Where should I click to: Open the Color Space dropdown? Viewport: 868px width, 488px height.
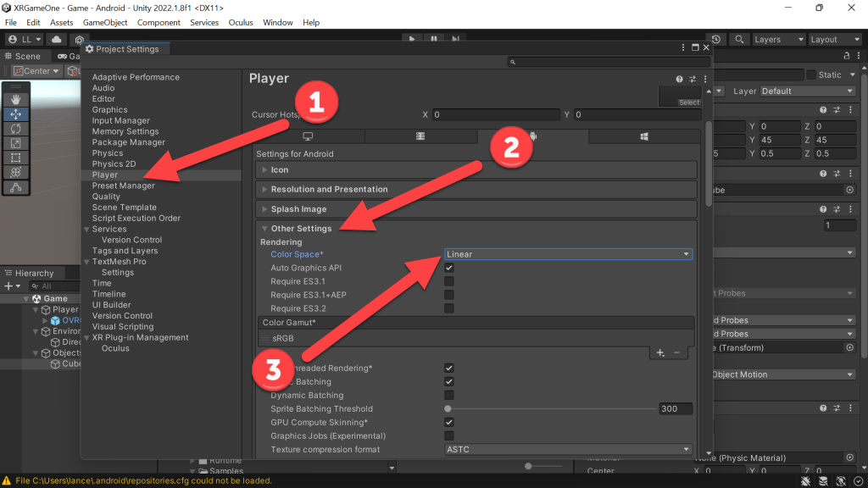568,254
